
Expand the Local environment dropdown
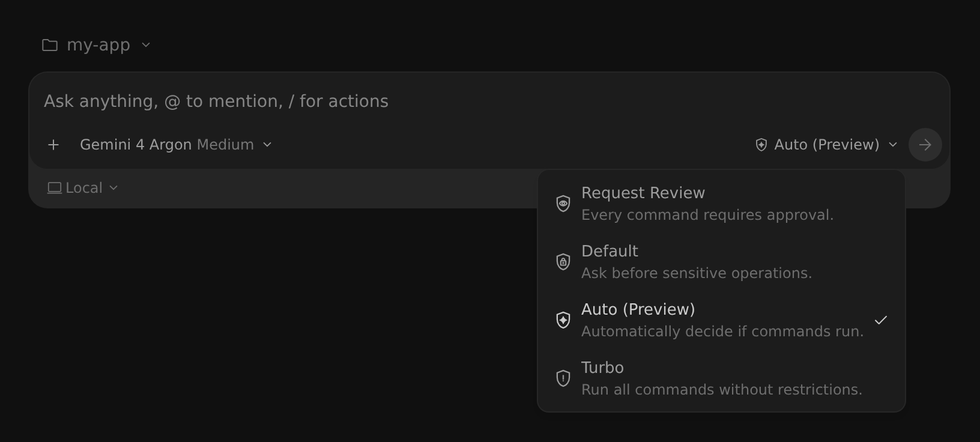pos(83,188)
